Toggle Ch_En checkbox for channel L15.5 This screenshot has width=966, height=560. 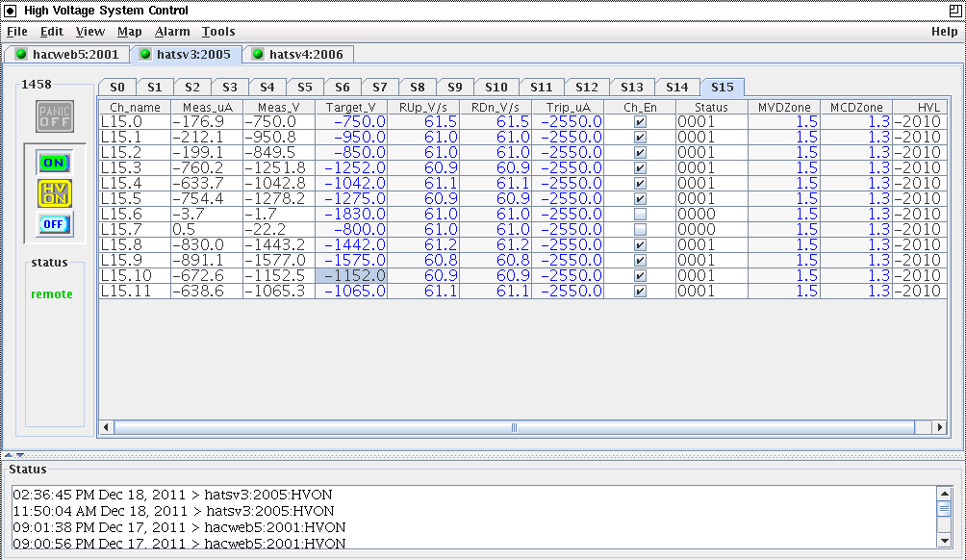pyautogui.click(x=640, y=199)
